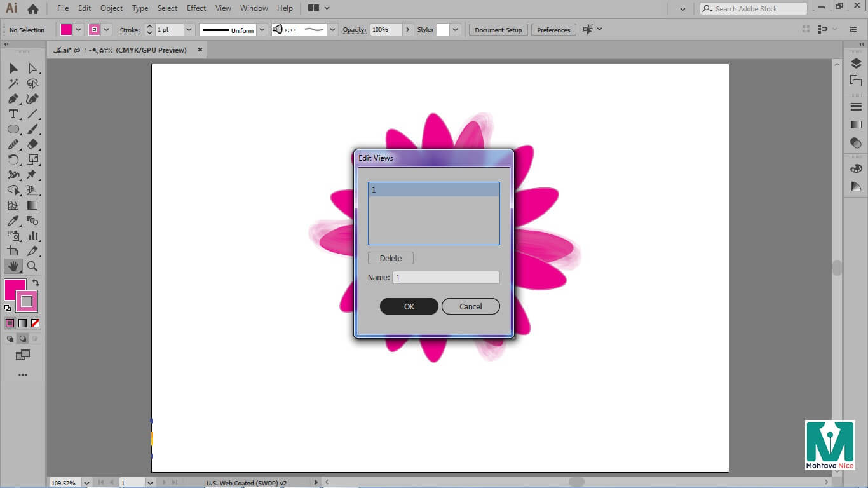Select the Type tool
The width and height of the screenshot is (868, 488).
pos(13,114)
